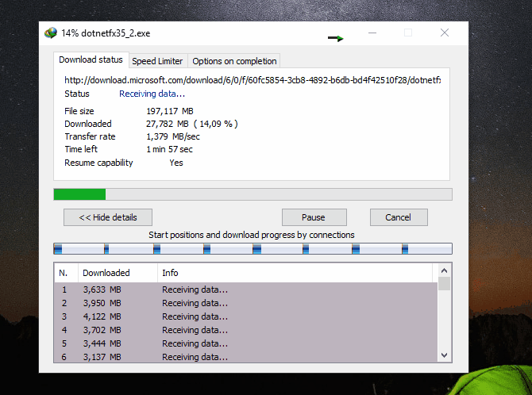Click the download URL text
This screenshot has width=532, height=395.
pos(253,80)
